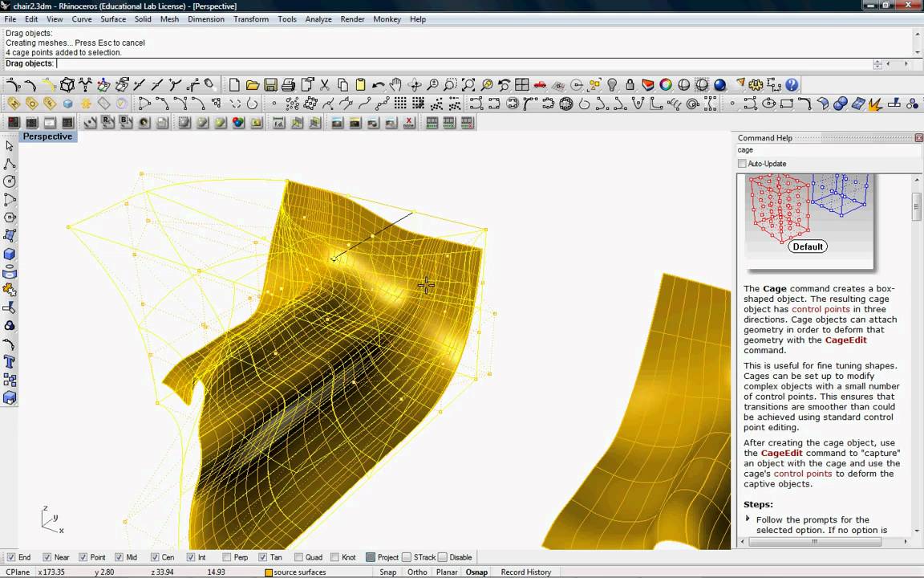Viewport: 924px width, 578px height.
Task: Enable the Perp osnap checkbox
Action: [227, 557]
